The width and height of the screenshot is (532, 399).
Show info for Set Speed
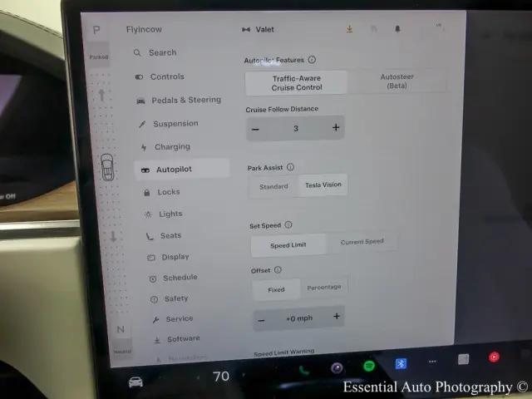[x=288, y=224]
